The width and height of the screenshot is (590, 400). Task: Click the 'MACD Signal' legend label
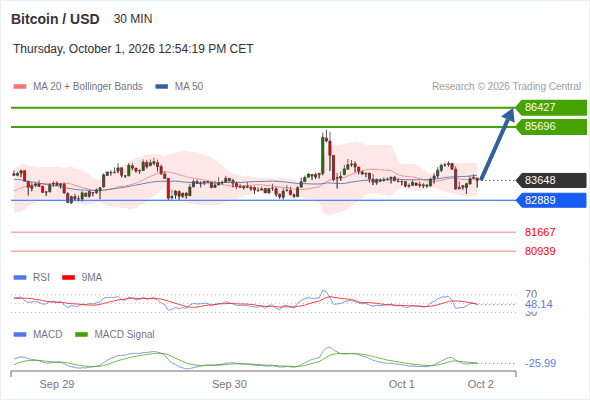[125, 335]
